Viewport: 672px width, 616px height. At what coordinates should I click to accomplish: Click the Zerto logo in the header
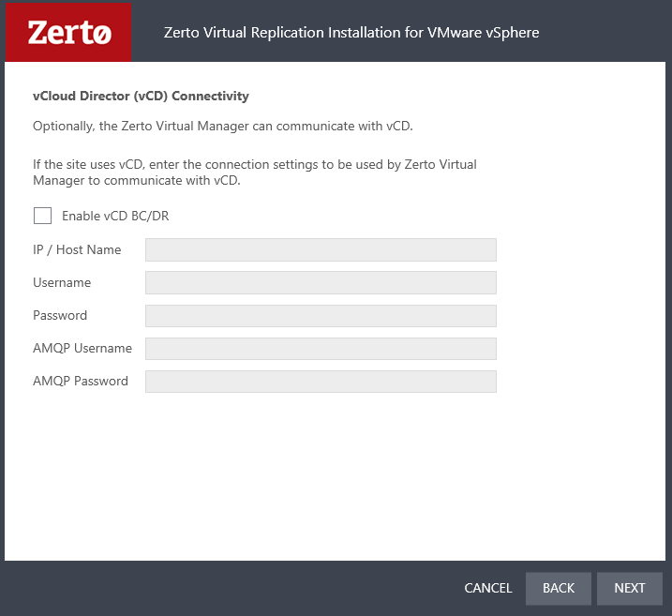click(68, 33)
